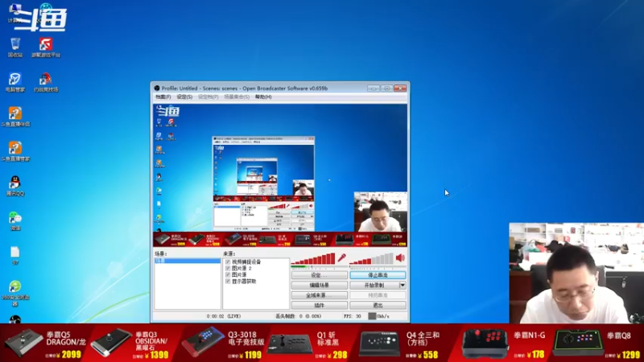Click the FPS: 30 status text
This screenshot has width=644, height=362.
point(353,316)
